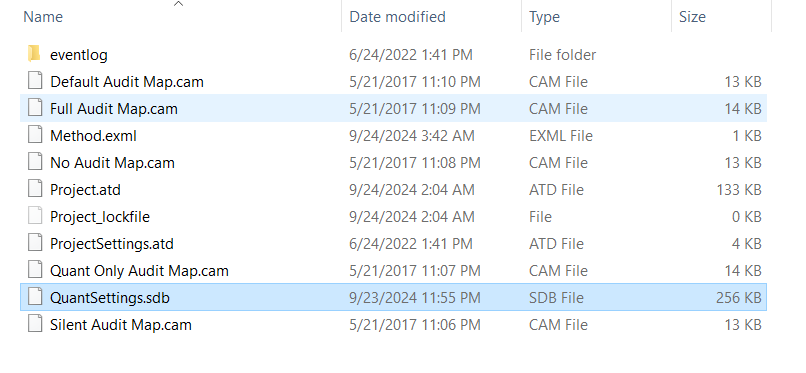
Task: Click the Project_lockfile file icon
Action: tap(34, 217)
